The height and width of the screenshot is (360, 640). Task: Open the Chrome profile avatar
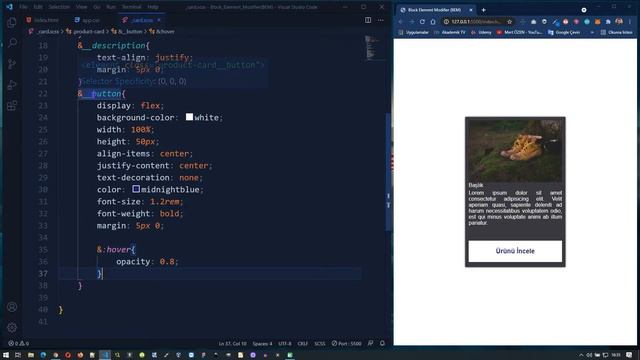619,21
